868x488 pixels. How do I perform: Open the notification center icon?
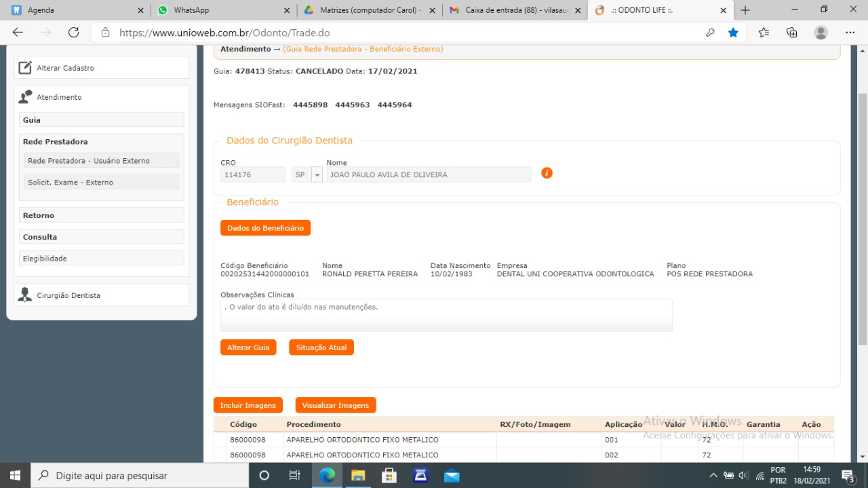pyautogui.click(x=848, y=475)
